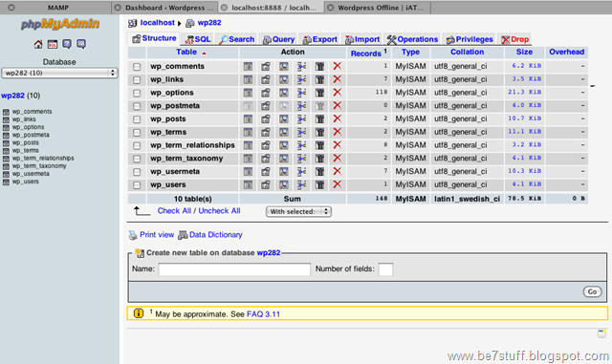This screenshot has height=364, width=612.
Task: Drop wp_comments table red X
Action: pyautogui.click(x=338, y=66)
